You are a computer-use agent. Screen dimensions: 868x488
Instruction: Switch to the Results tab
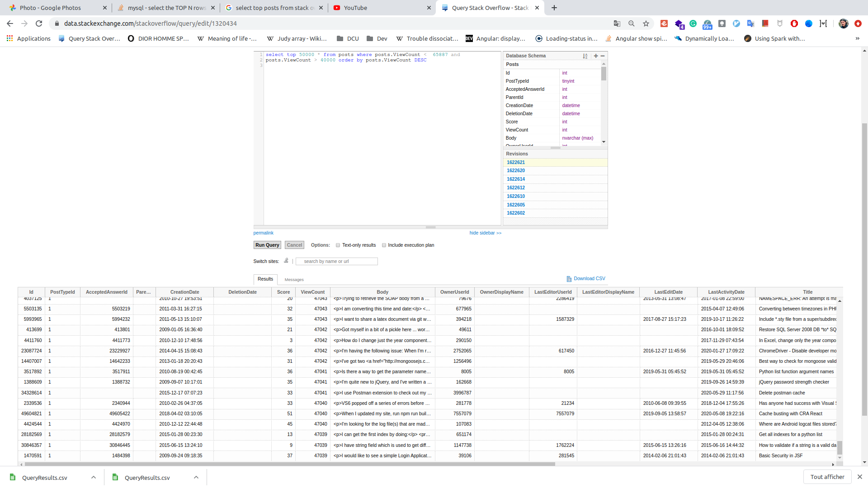coord(265,279)
